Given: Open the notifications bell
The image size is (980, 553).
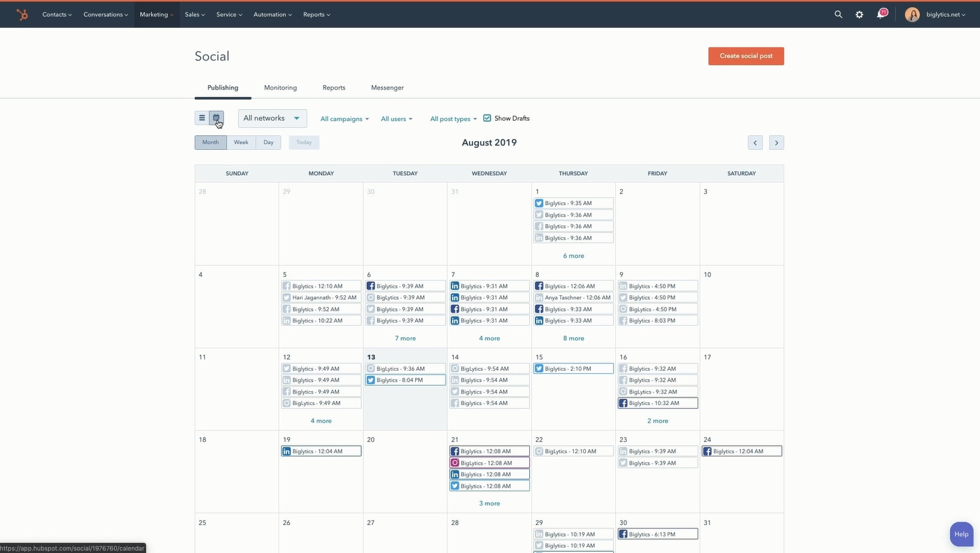Looking at the screenshot, I should point(881,14).
